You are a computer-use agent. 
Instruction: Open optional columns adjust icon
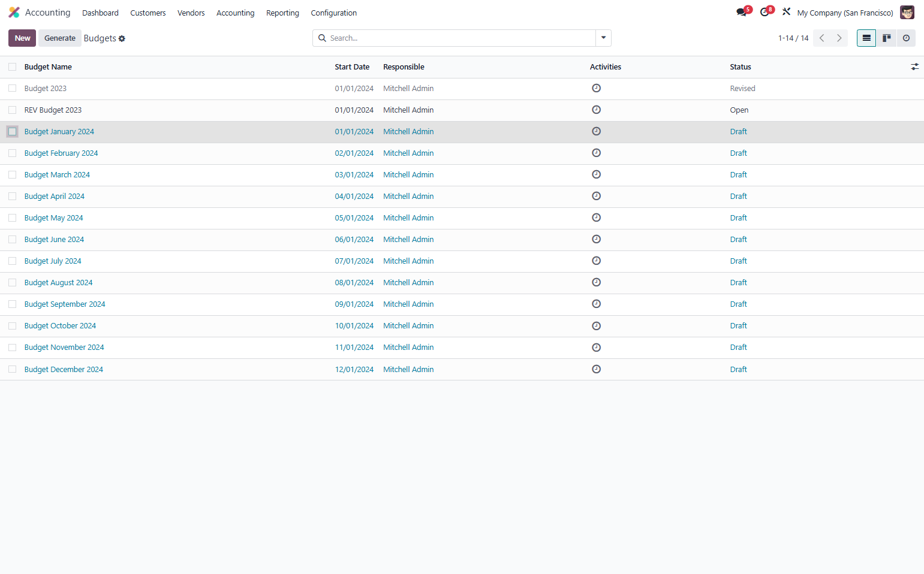coord(914,67)
